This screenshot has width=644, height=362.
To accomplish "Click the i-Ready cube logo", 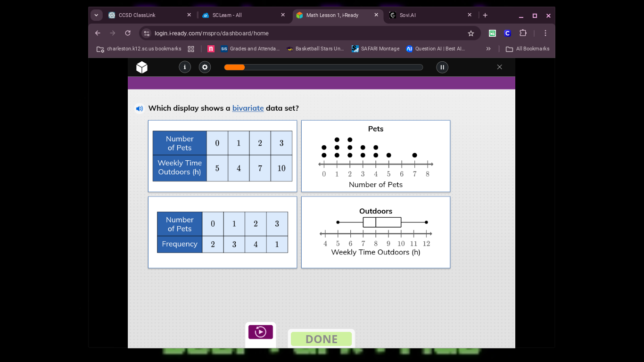I will click(141, 67).
